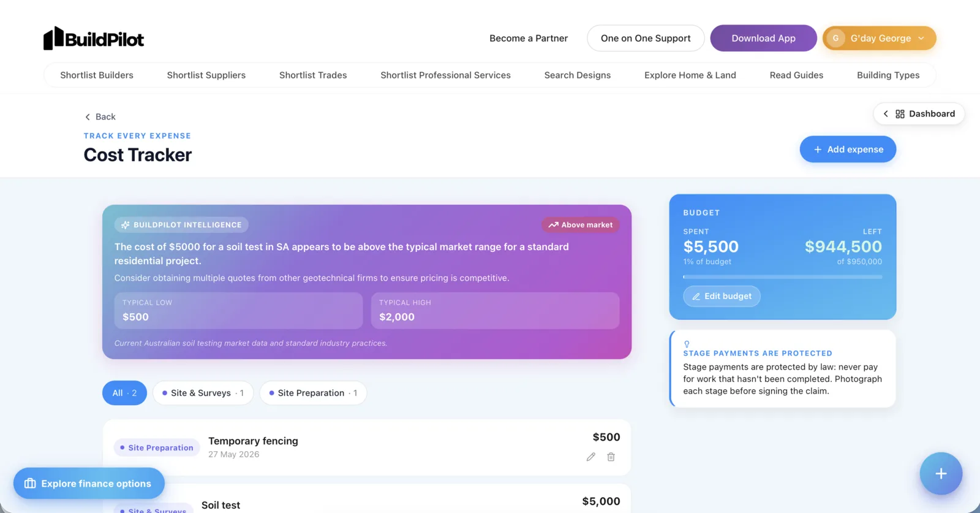Open Edit budget
The width and height of the screenshot is (980, 513).
click(722, 296)
